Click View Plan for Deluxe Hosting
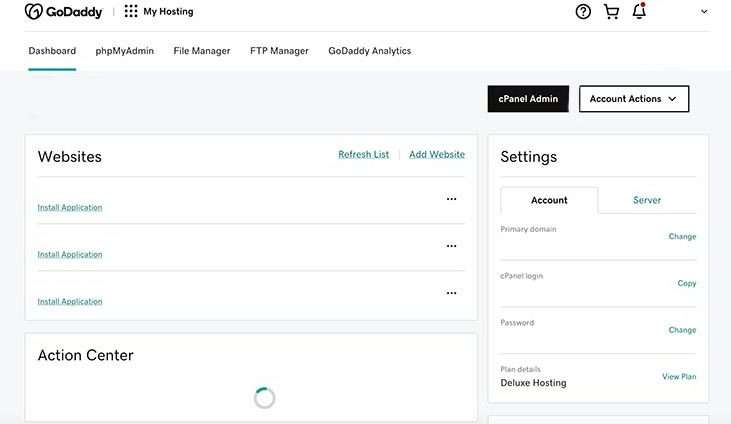 [679, 377]
